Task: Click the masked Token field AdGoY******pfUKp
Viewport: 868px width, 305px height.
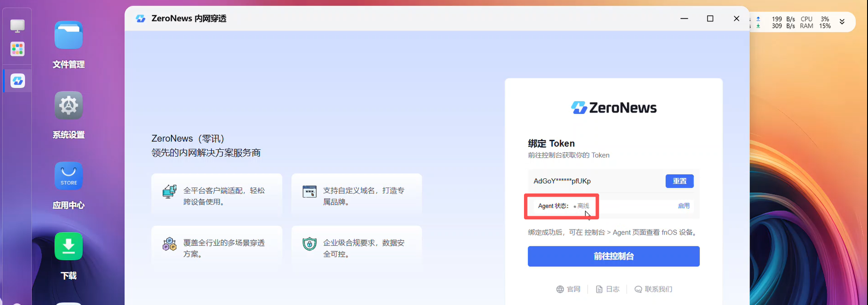Action: [x=592, y=181]
